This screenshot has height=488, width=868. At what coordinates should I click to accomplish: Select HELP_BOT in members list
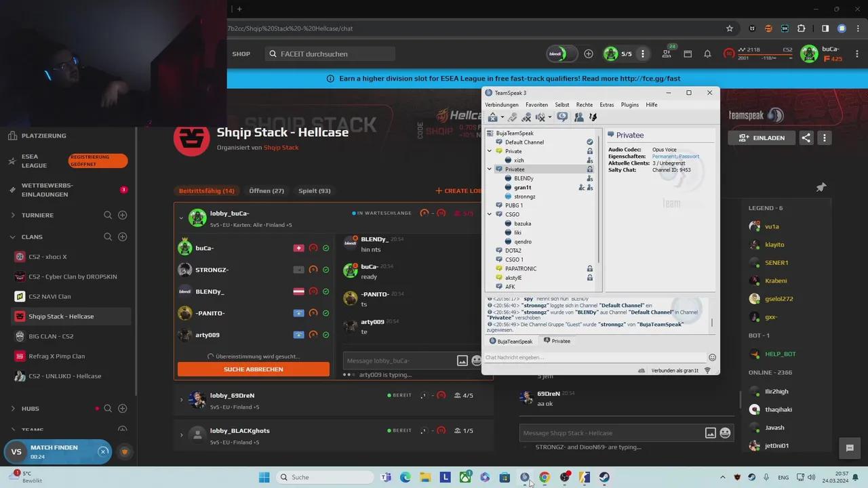(x=780, y=354)
